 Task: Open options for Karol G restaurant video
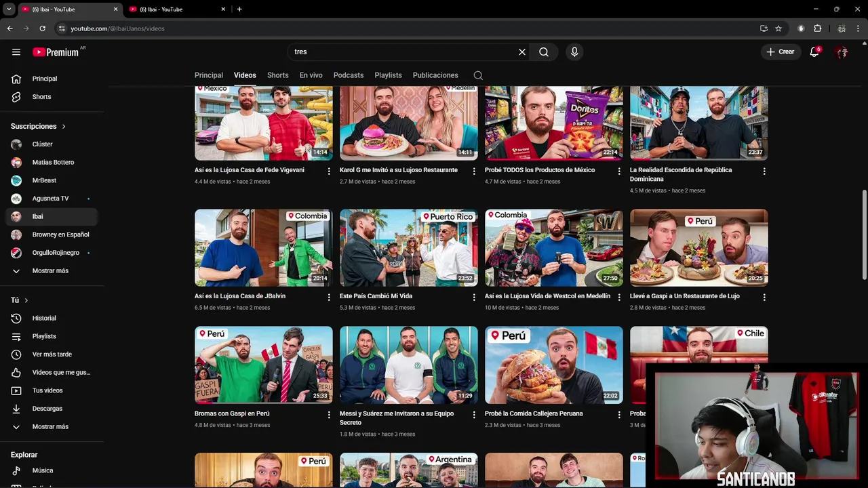click(x=474, y=171)
